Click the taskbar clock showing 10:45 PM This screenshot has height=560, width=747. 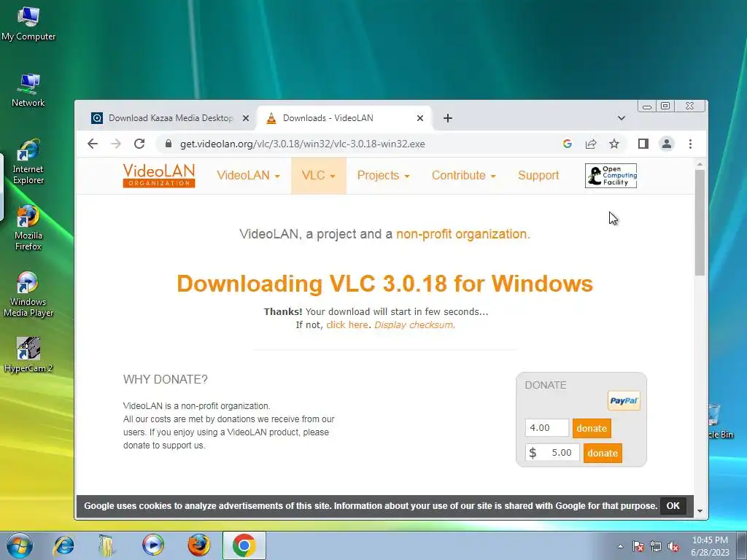pyautogui.click(x=711, y=546)
